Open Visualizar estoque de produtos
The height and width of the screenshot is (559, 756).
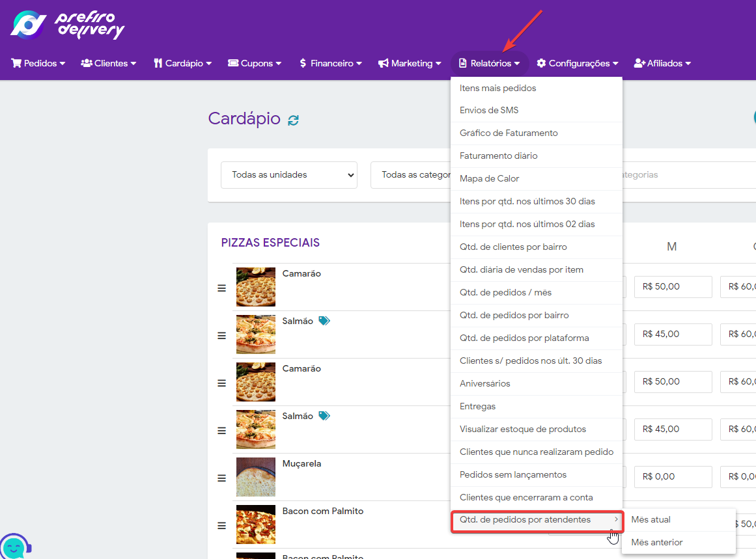522,429
